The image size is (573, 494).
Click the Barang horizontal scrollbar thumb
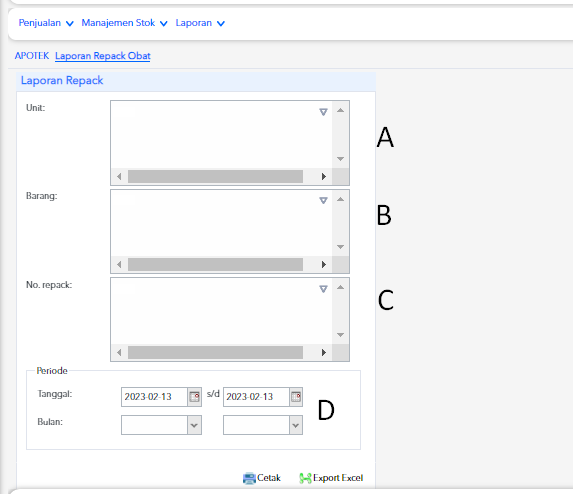[x=215, y=265]
